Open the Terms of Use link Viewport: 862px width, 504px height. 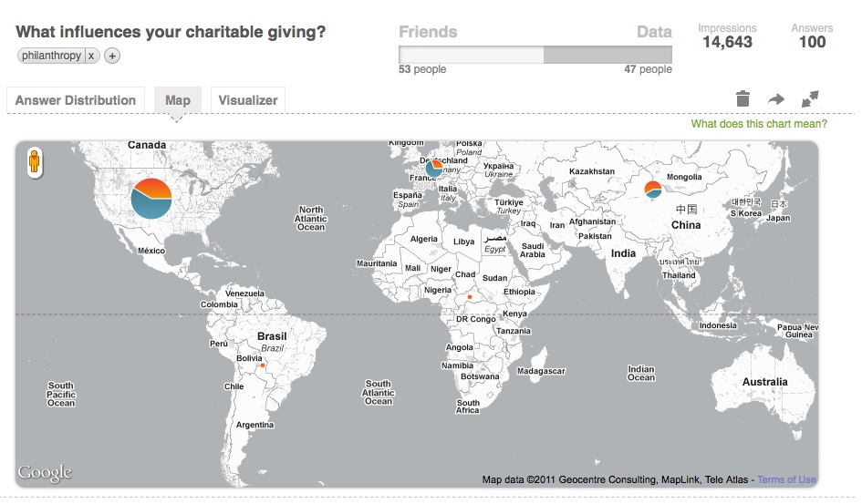pyautogui.click(x=786, y=479)
